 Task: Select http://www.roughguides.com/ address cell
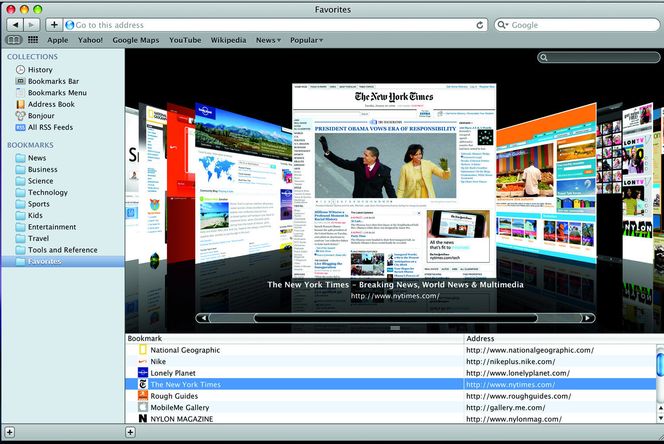point(518,396)
